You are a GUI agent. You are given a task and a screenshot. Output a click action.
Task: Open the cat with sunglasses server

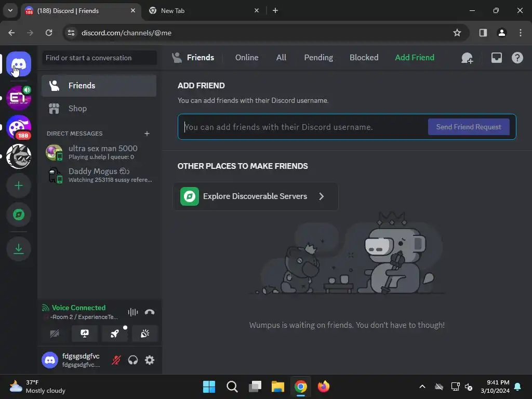[19, 156]
